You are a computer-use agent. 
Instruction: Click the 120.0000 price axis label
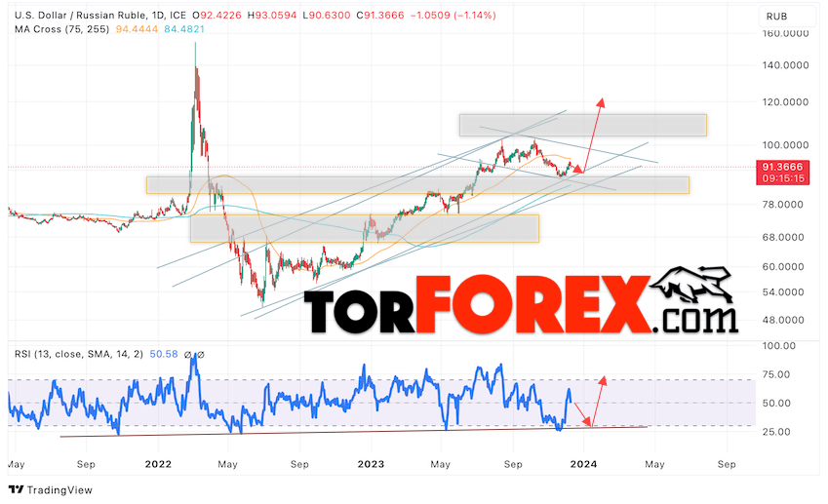pos(785,101)
